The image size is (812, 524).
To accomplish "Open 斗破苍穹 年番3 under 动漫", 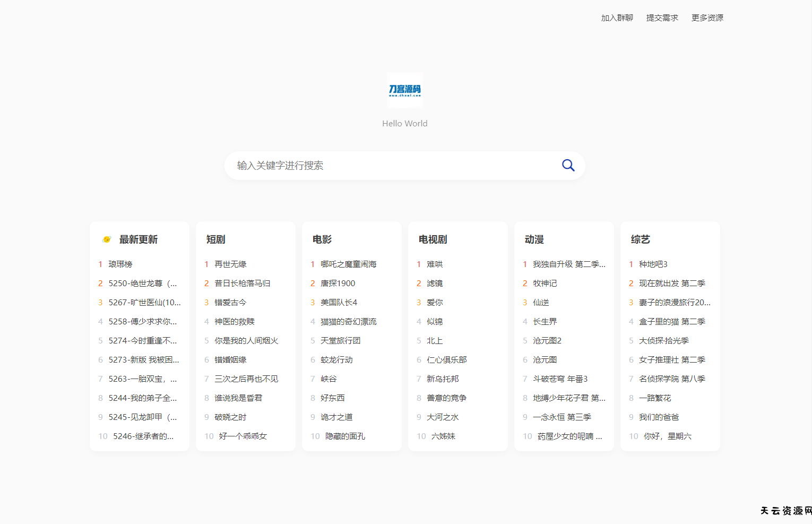I will point(560,379).
